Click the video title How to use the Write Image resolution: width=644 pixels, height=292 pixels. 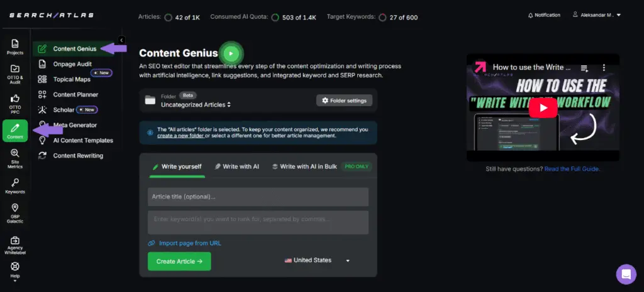click(x=531, y=67)
